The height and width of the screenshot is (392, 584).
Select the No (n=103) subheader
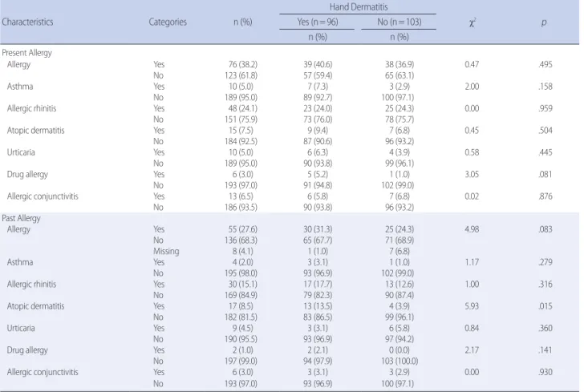[x=399, y=22]
